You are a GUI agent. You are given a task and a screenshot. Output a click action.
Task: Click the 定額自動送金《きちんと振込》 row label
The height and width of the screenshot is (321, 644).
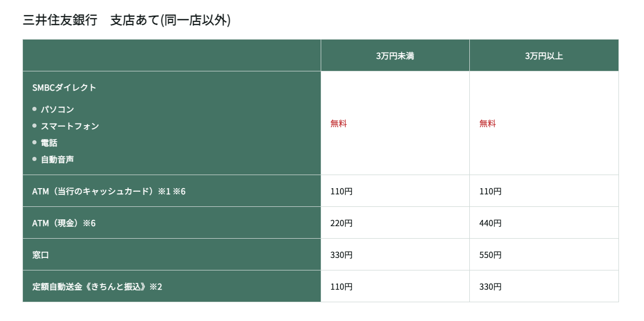point(97,287)
